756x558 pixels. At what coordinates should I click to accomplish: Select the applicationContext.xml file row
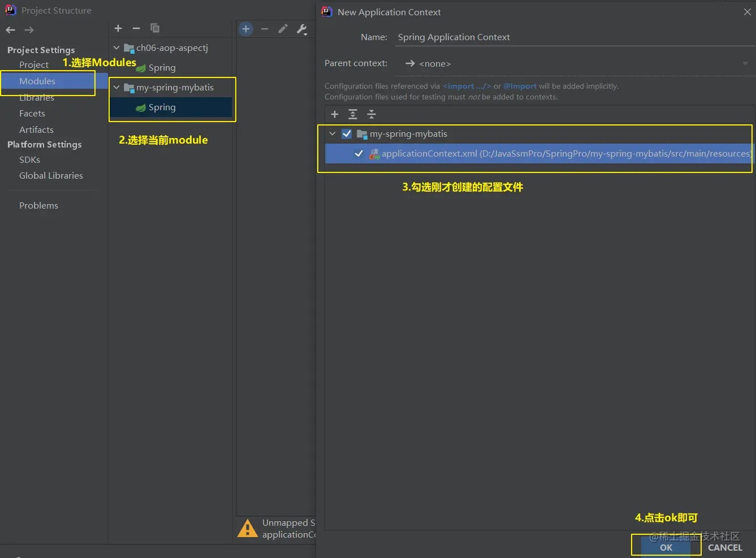pyautogui.click(x=539, y=153)
